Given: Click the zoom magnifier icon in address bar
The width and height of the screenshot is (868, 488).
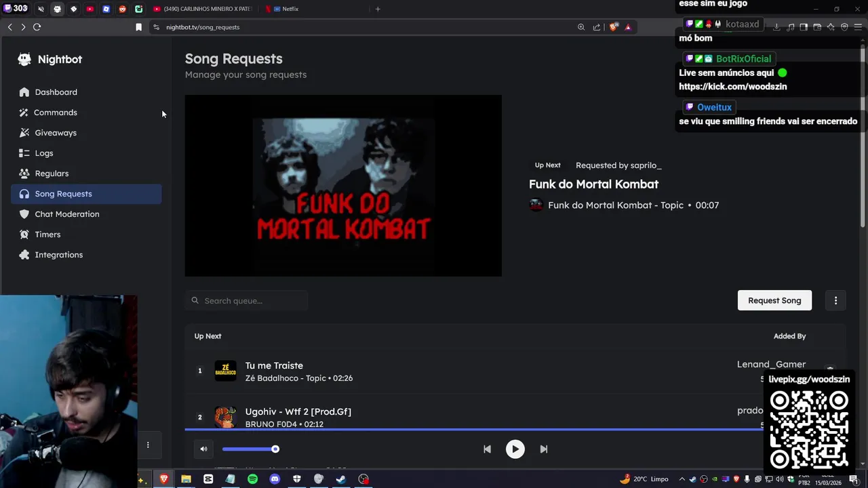Looking at the screenshot, I should tap(581, 27).
